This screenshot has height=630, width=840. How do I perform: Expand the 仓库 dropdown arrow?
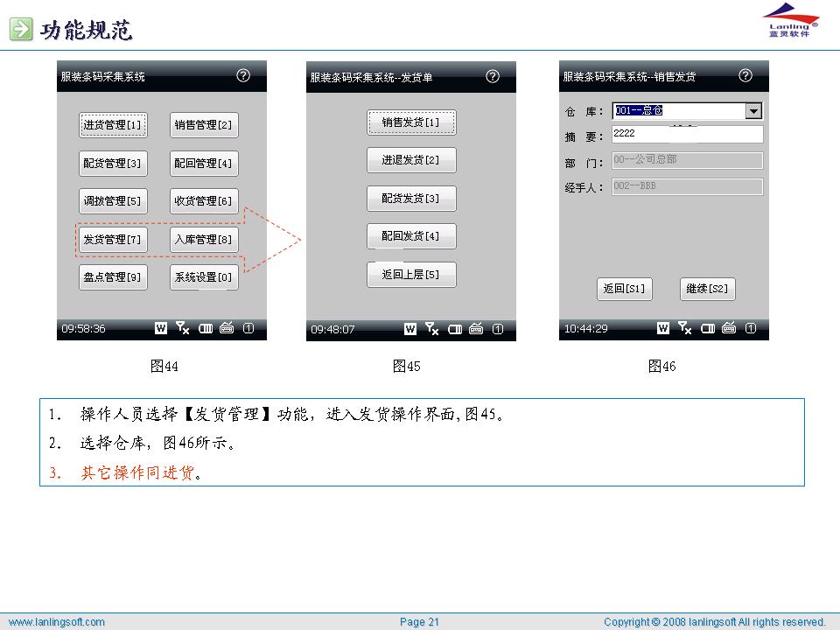753,111
